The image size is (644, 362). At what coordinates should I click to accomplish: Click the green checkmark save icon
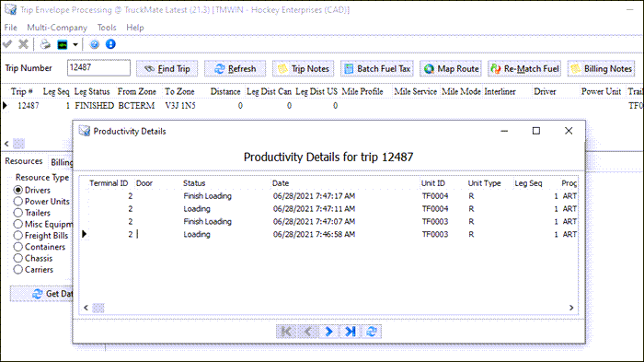point(7,44)
